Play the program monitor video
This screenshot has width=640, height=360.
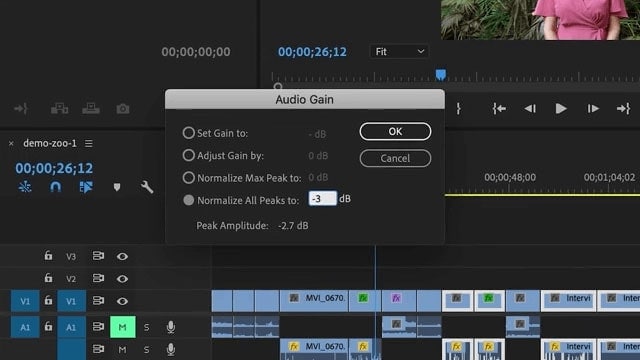[x=561, y=109]
